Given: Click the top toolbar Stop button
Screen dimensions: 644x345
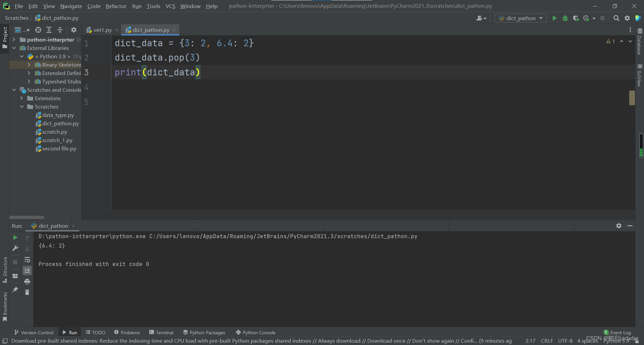Looking at the screenshot, I should click(x=602, y=18).
